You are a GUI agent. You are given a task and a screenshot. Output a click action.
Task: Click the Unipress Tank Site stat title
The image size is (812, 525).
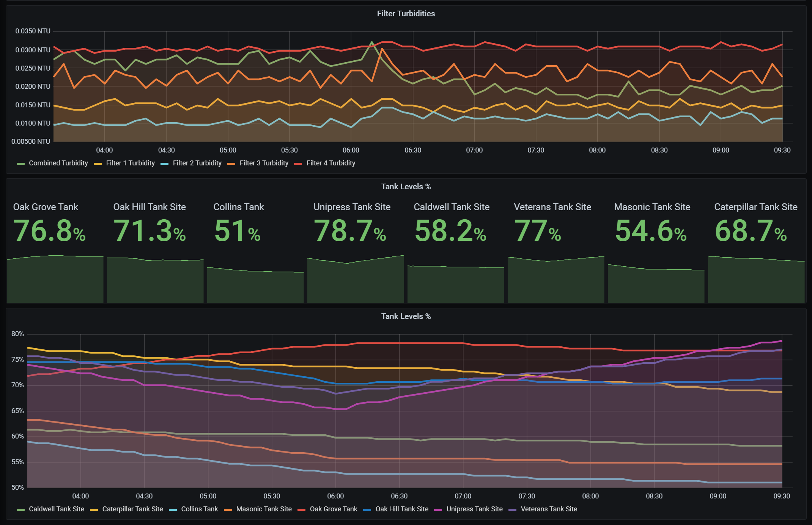pyautogui.click(x=352, y=207)
